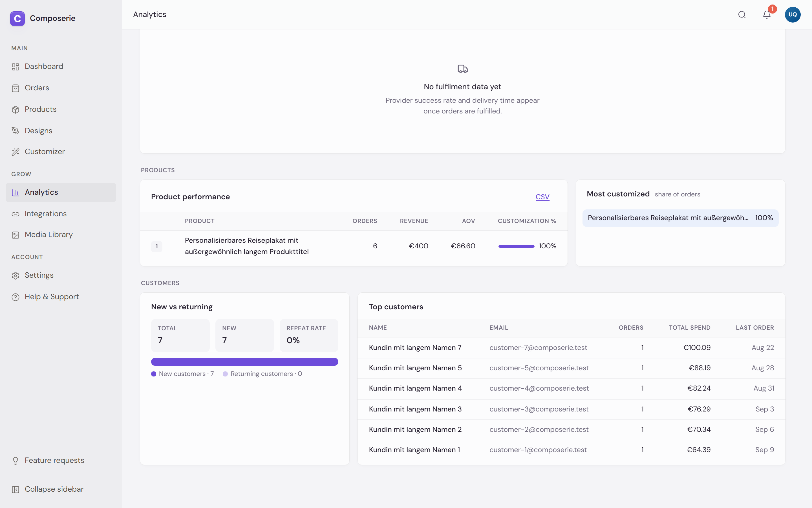812x508 pixels.
Task: Click the Collapse sidebar panel icon
Action: click(16, 490)
